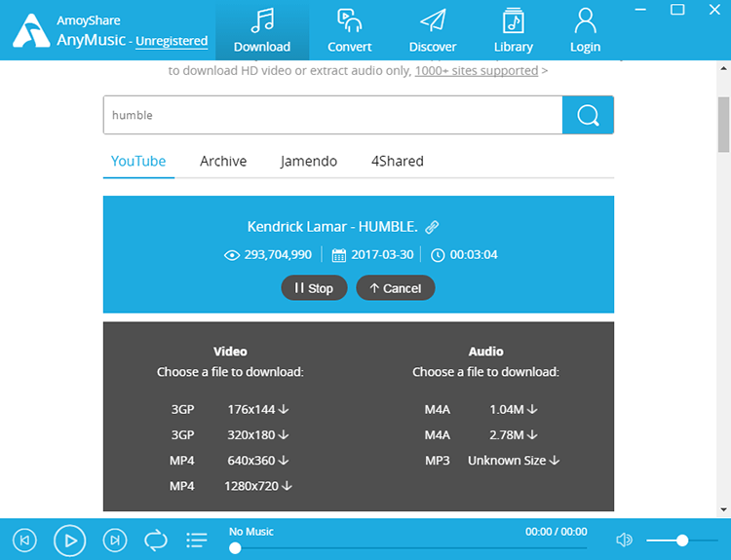Screen dimensions: 731x560
Task: Copy link icon next to HUMBLE title
Action: point(432,227)
